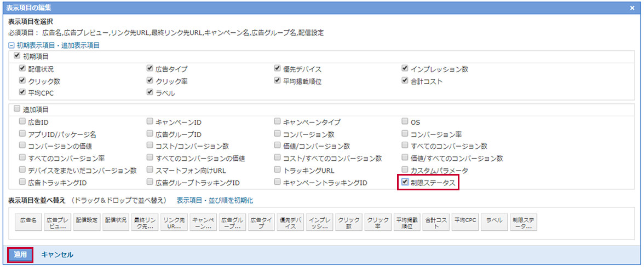This screenshot has height=268, width=644.
Task: Click the キャンセル link
Action: (58, 255)
